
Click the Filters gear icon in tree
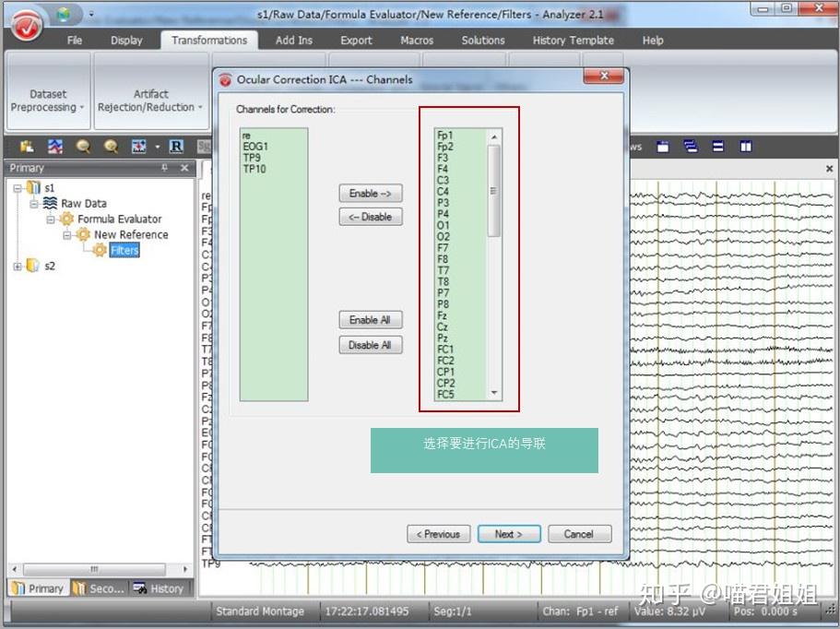point(100,250)
